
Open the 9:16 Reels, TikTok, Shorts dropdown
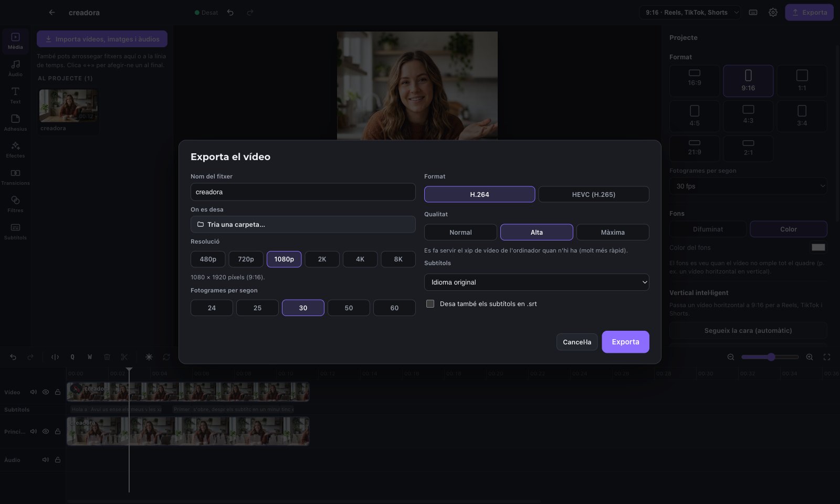coord(690,12)
